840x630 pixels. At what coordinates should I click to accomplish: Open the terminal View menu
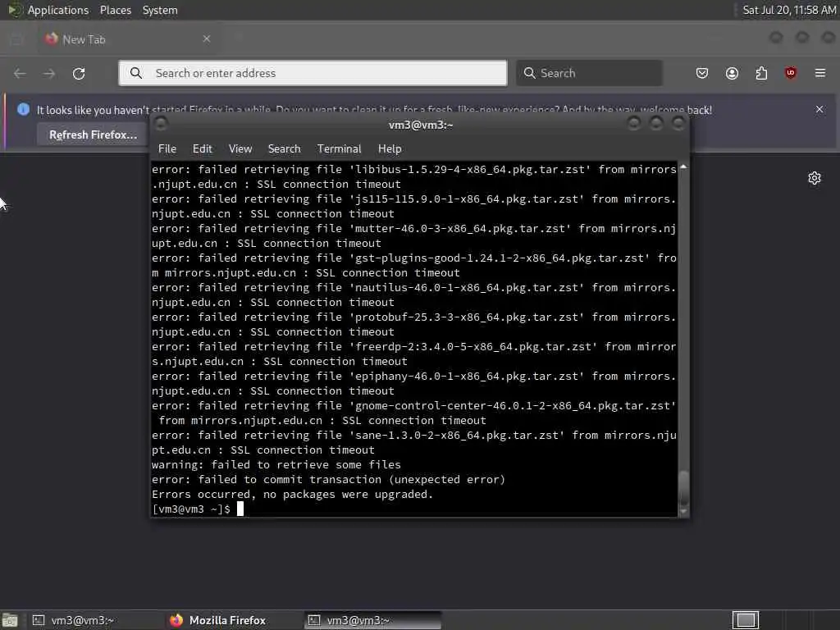[240, 149]
